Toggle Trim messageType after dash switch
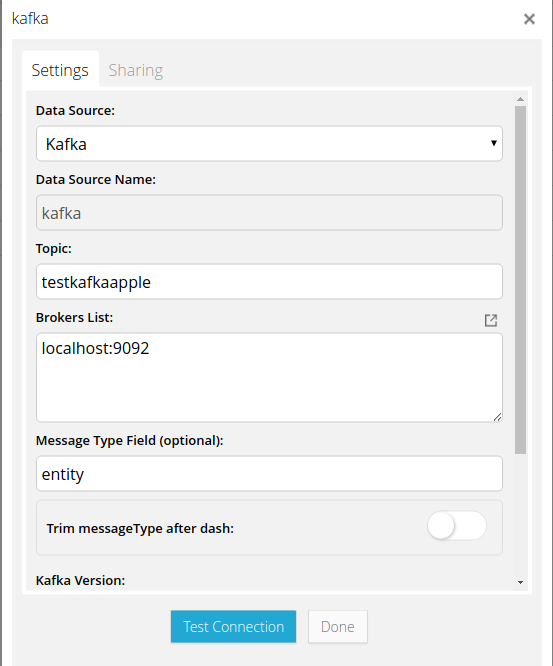Viewport: 553px width, 666px height. tap(457, 526)
